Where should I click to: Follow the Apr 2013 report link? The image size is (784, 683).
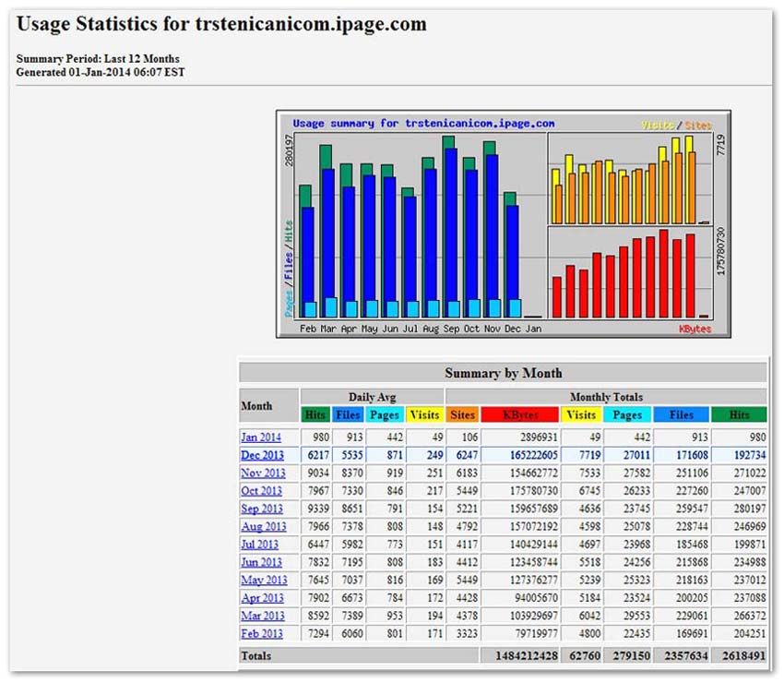[x=262, y=598]
